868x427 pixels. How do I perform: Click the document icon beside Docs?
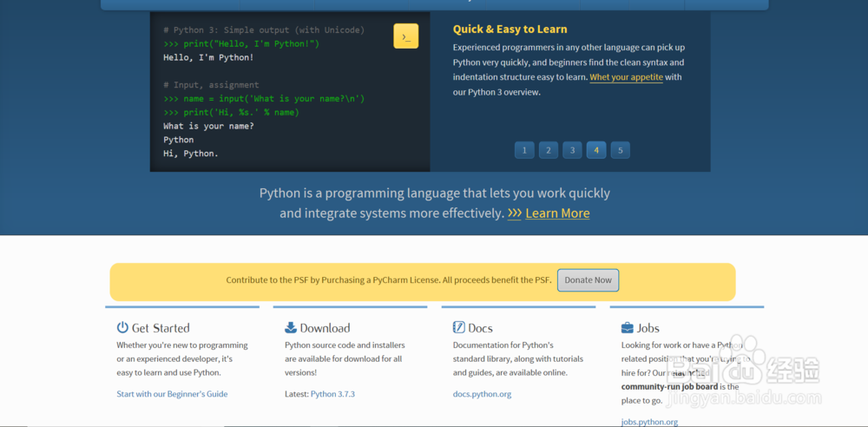459,327
